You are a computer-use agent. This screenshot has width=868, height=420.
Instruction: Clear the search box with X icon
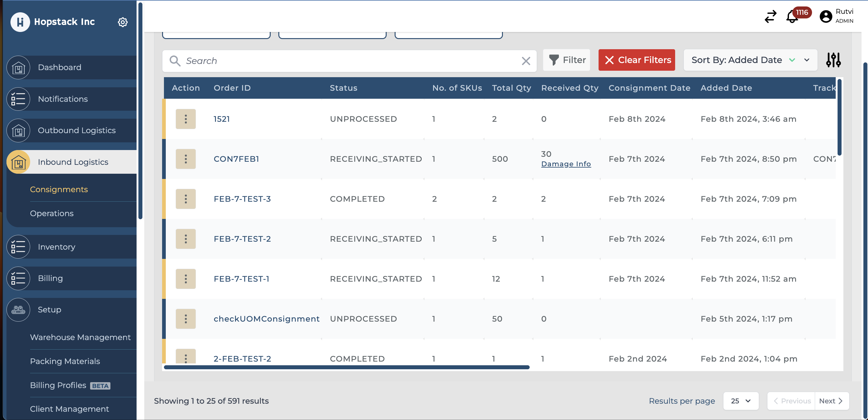(x=526, y=61)
